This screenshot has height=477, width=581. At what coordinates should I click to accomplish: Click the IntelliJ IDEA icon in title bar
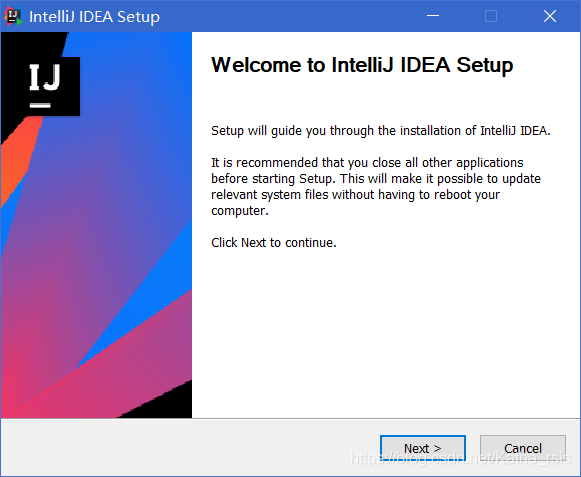[14, 17]
